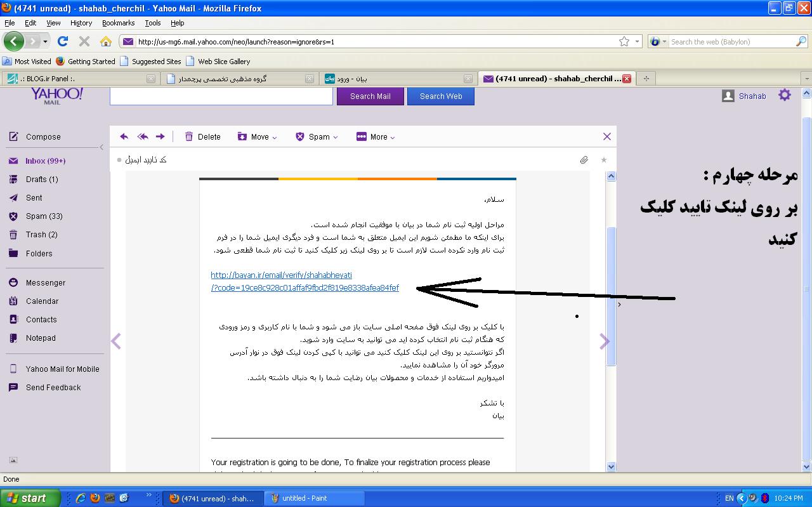This screenshot has height=507, width=812.
Task: Click the Windows Start button
Action: point(30,498)
